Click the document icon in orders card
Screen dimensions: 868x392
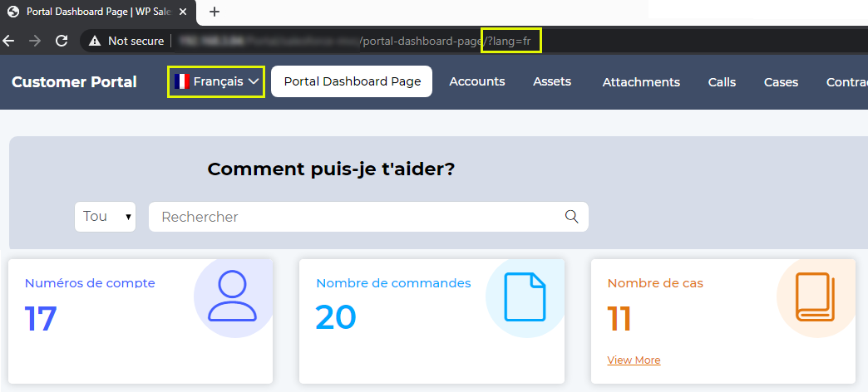(525, 296)
